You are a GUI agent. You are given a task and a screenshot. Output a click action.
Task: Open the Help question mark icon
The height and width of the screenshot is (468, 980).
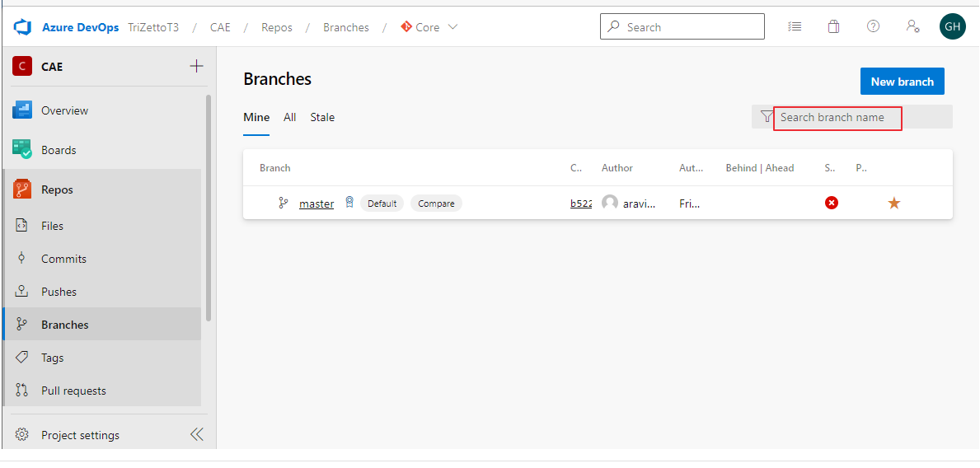tap(873, 26)
